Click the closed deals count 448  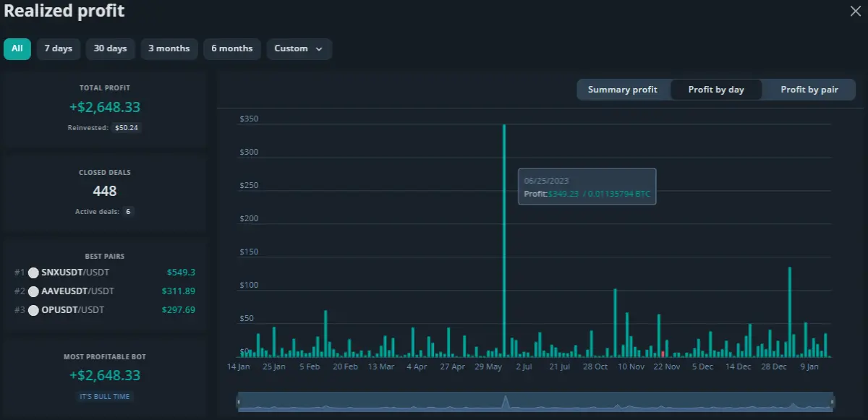(x=105, y=192)
